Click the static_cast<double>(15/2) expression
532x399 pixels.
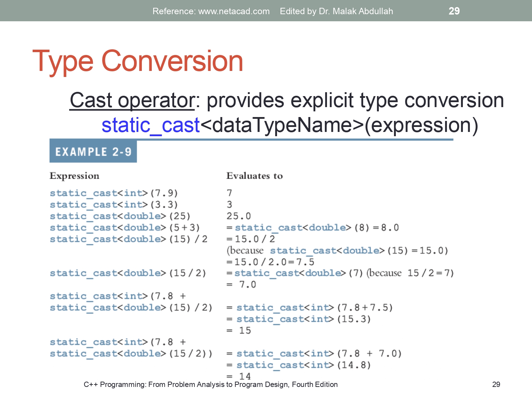(128, 273)
